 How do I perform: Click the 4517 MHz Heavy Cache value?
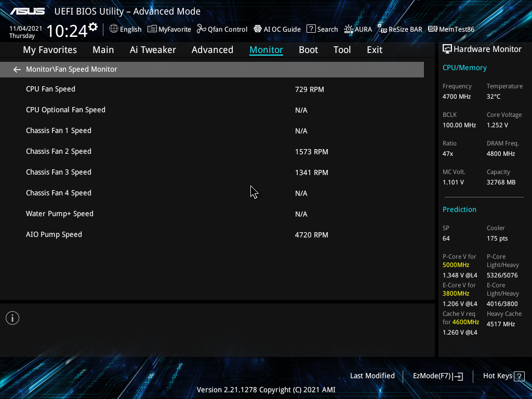(x=501, y=324)
